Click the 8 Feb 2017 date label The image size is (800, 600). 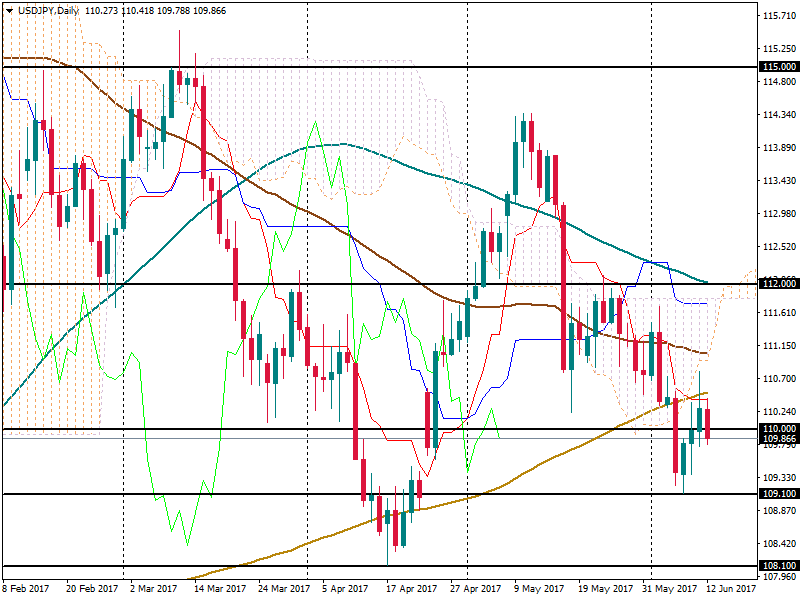click(26, 589)
